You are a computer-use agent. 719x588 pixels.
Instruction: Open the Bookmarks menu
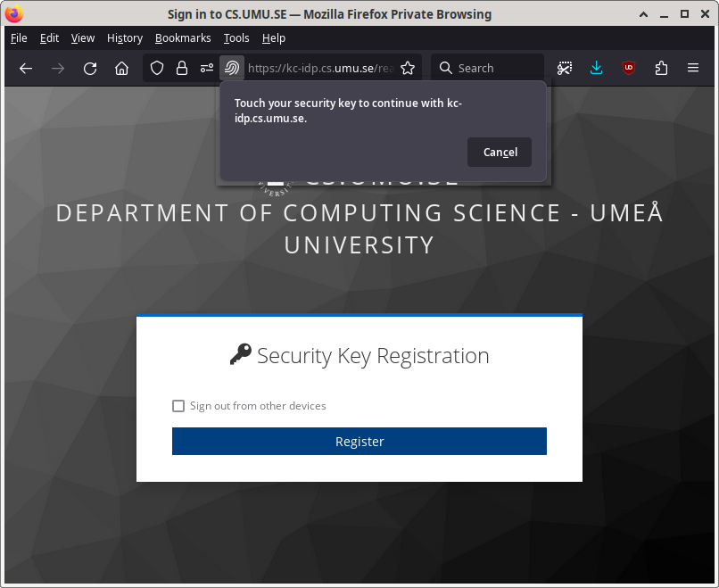[183, 37]
